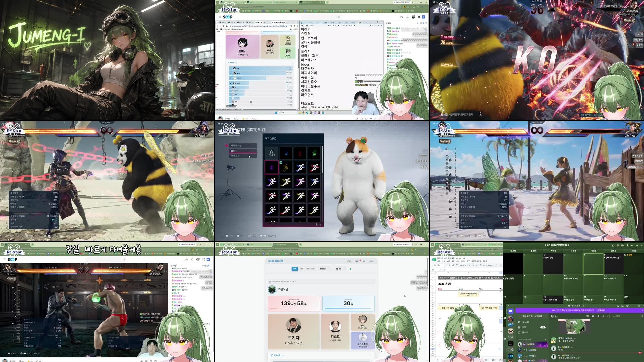This screenshot has width=644, height=362.
Task: Open the Discord inbox icon in title bar
Action: [x=622, y=306]
